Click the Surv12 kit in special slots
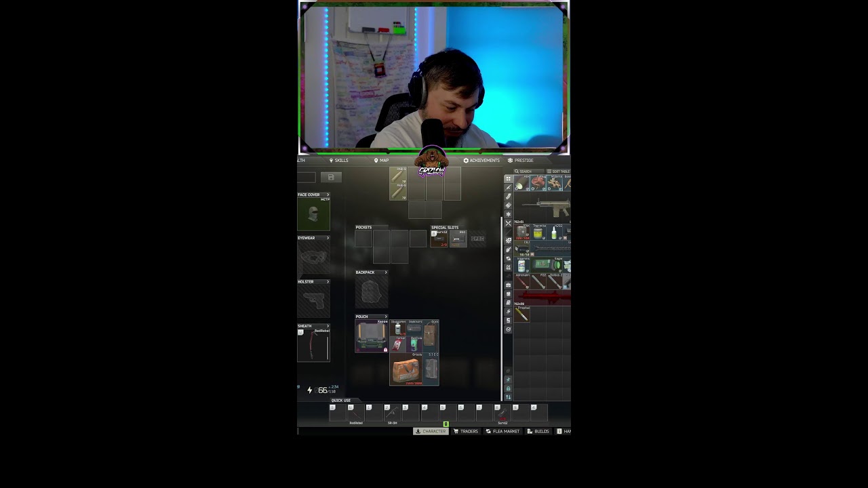The height and width of the screenshot is (488, 868). tap(439, 239)
